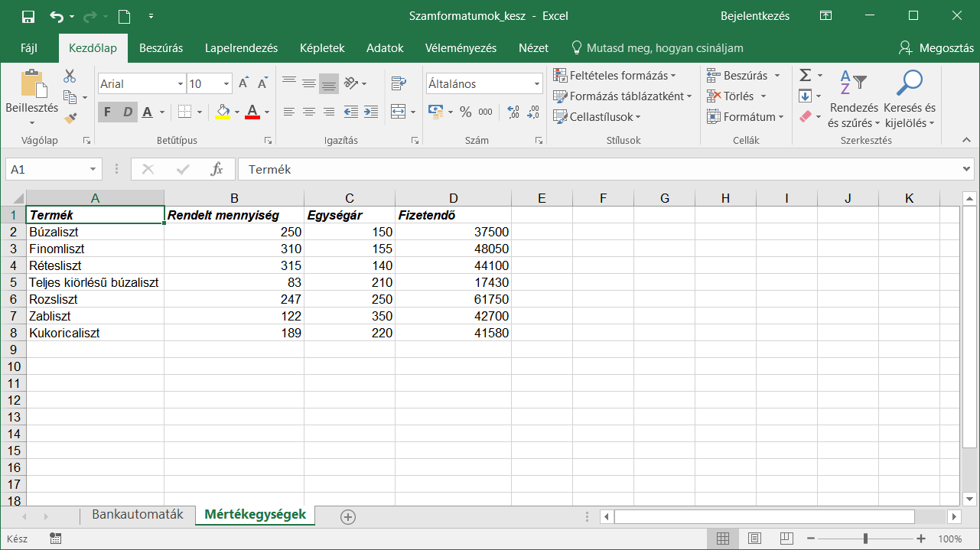Click the fill color yellow swatch
Image resolution: width=980 pixels, height=550 pixels.
223,112
